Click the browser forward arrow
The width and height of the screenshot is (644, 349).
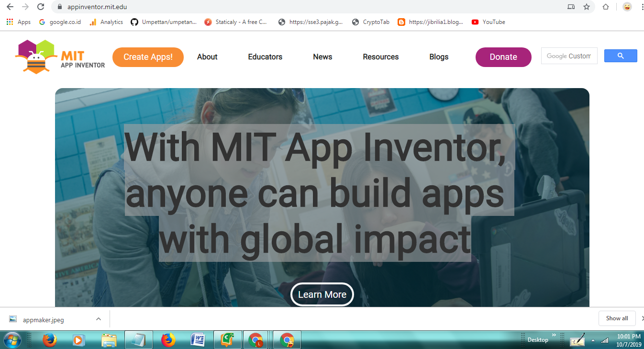[25, 7]
